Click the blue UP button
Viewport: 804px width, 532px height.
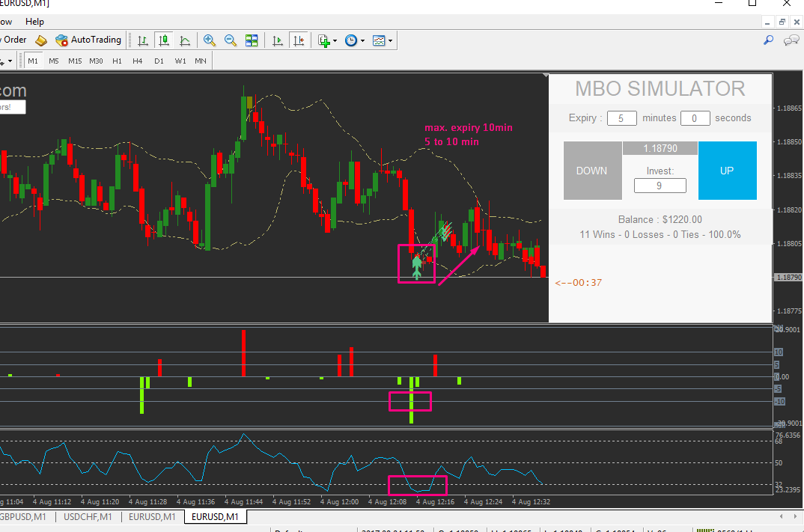pos(727,171)
